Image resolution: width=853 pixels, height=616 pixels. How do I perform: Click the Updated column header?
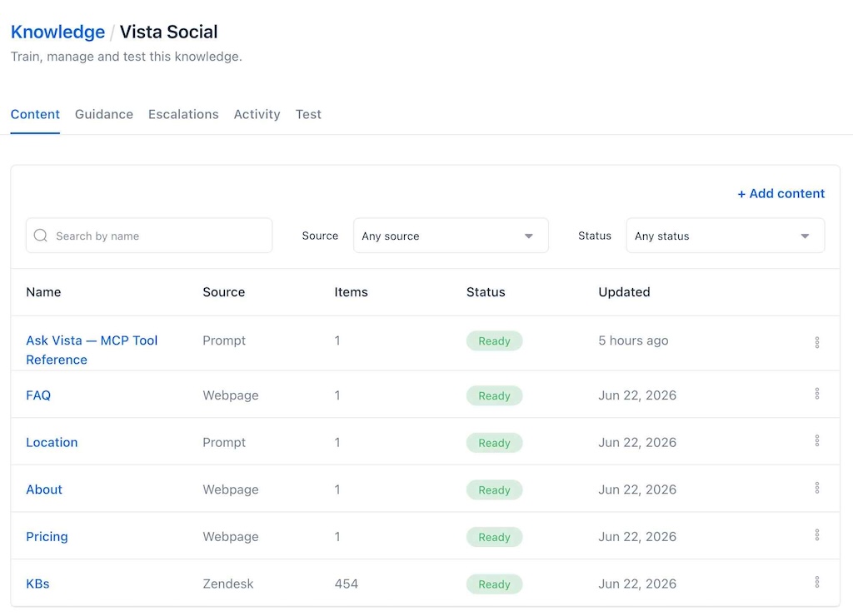click(x=624, y=292)
